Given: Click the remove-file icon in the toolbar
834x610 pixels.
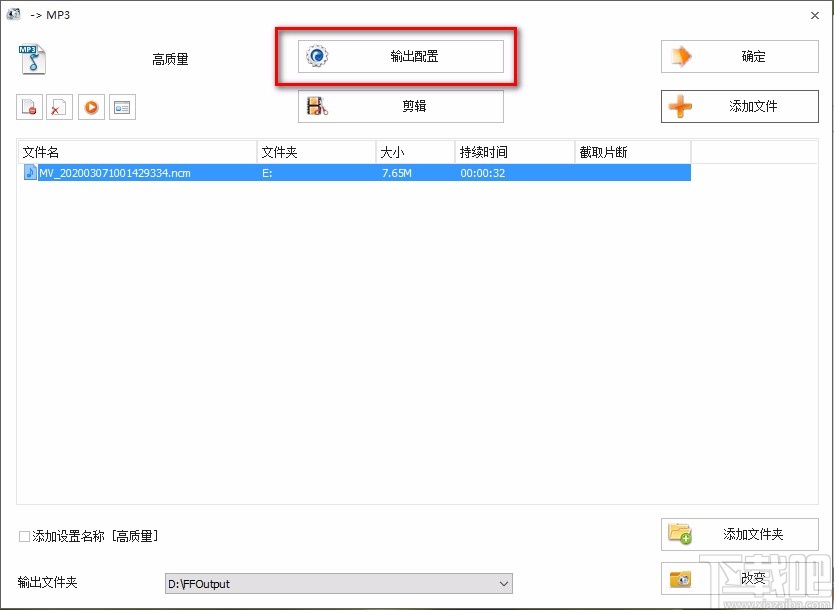Looking at the screenshot, I should tap(28, 107).
